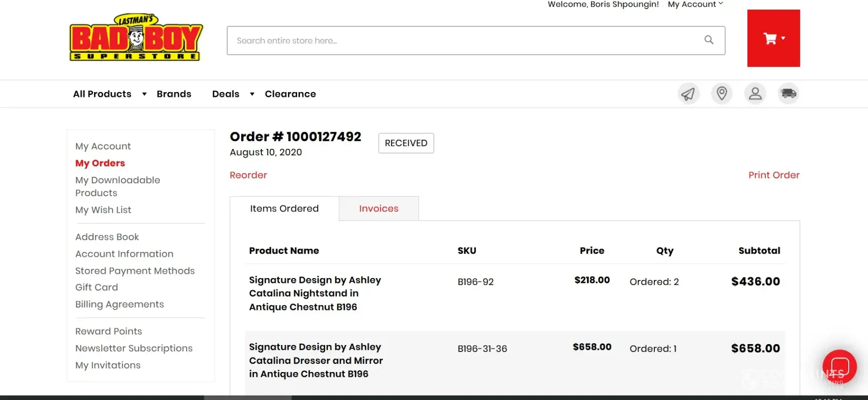This screenshot has width=868, height=400.
Task: Go to Reward Points in the sidebar
Action: (108, 331)
